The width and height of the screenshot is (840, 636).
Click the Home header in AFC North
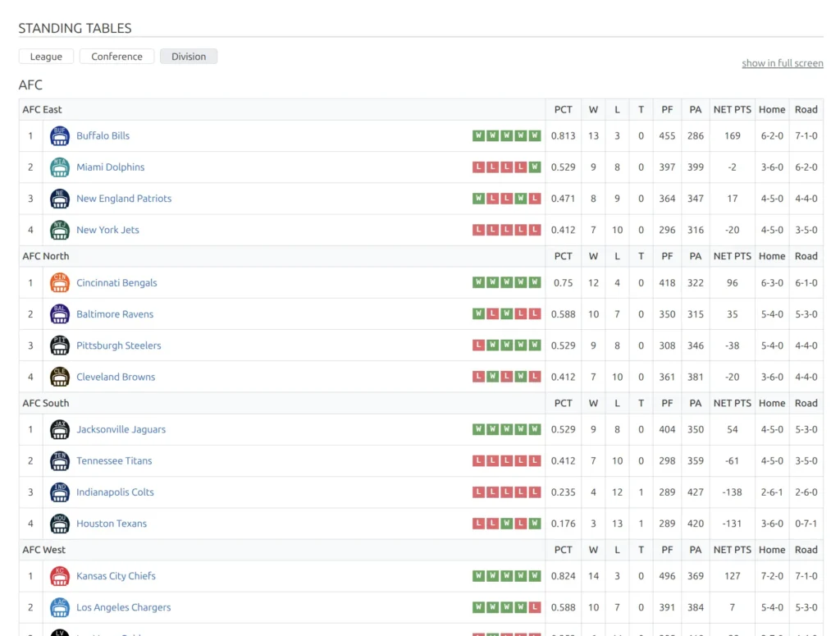tap(772, 256)
